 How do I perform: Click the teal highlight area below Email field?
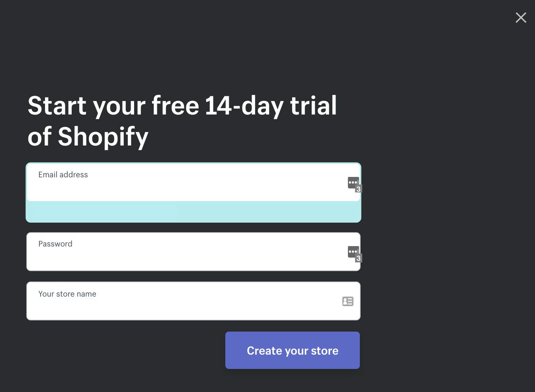[193, 212]
